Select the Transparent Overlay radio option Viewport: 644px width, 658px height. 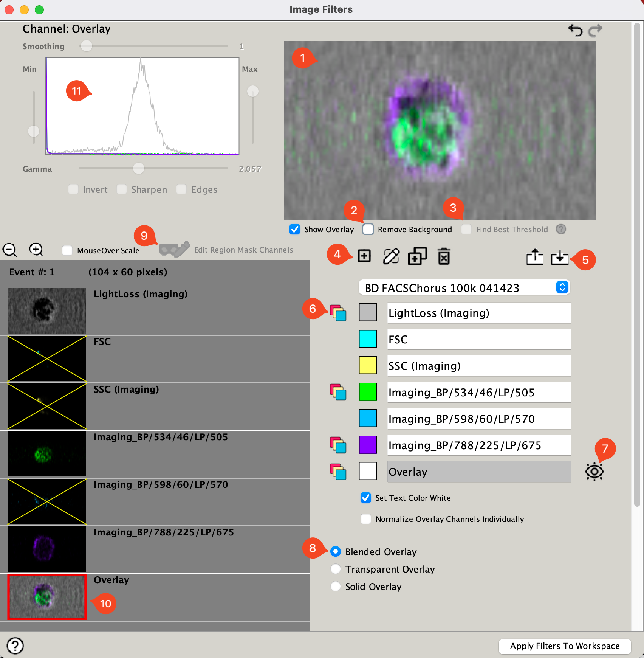[336, 569]
